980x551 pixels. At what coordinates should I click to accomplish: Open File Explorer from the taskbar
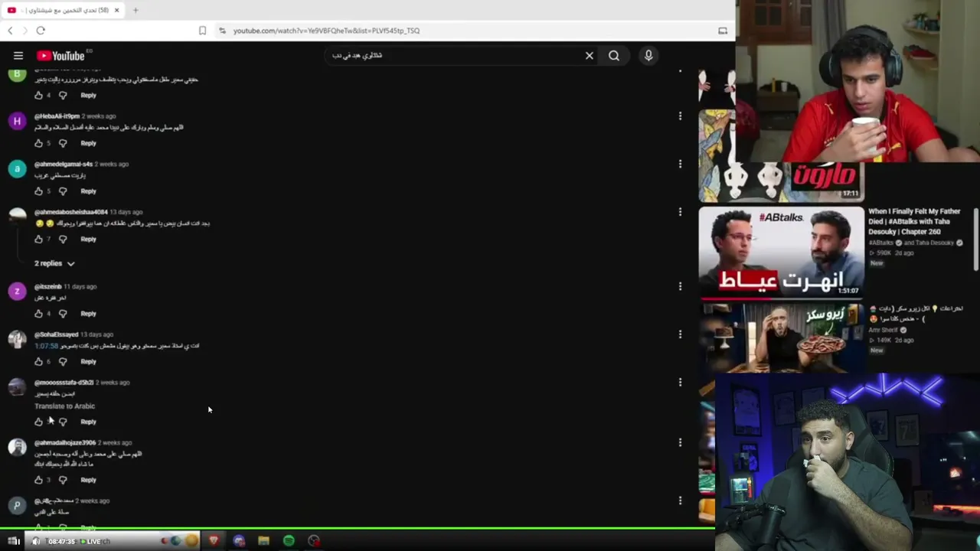(264, 541)
